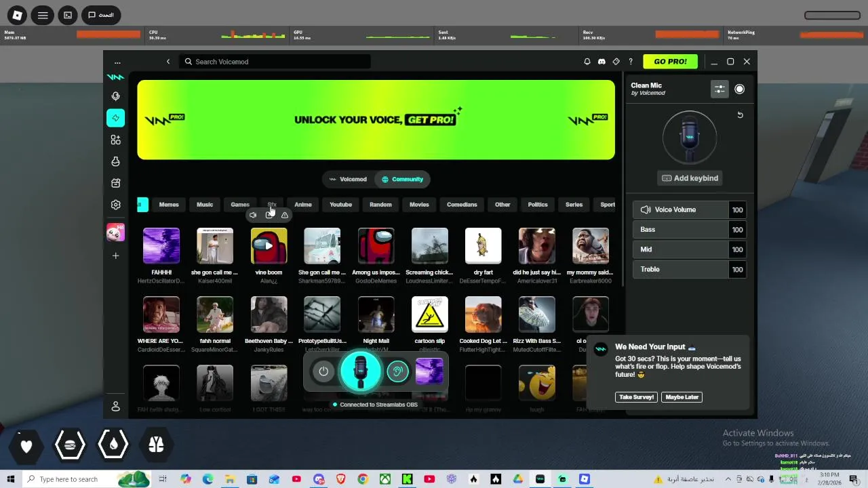The width and height of the screenshot is (868, 488).
Task: Click the Search Voicemod field
Action: tap(275, 62)
